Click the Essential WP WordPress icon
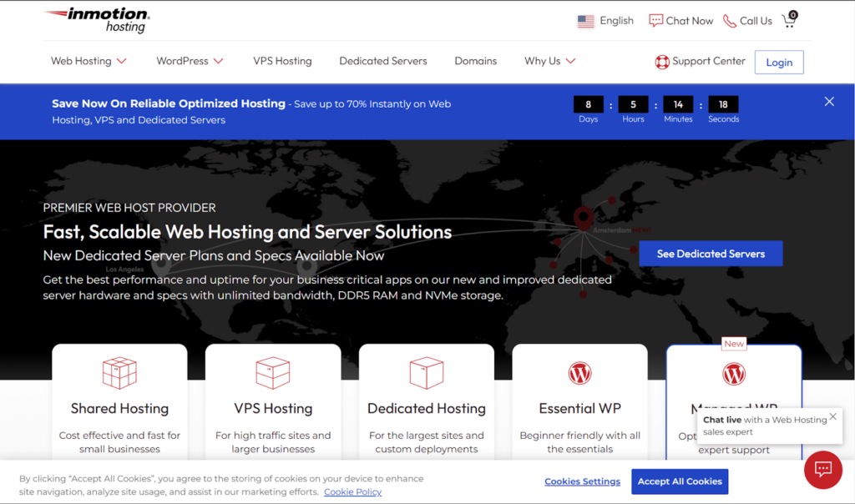855x504 pixels. (579, 373)
